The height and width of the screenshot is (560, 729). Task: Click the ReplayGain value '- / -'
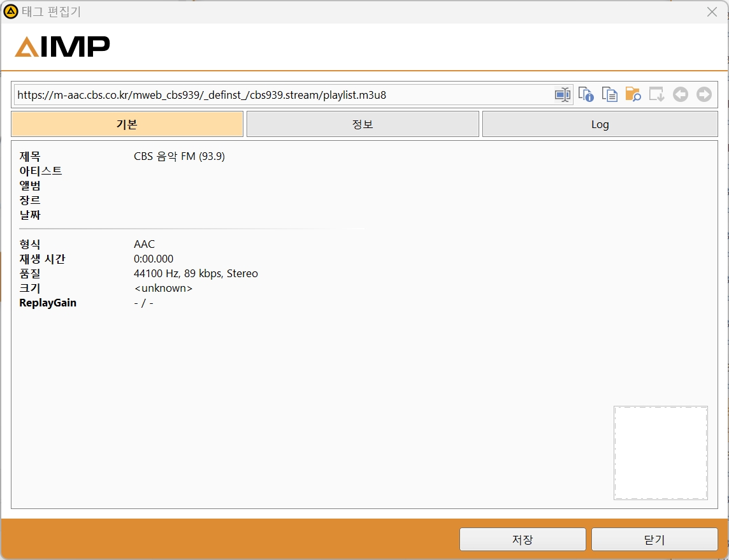(x=143, y=303)
